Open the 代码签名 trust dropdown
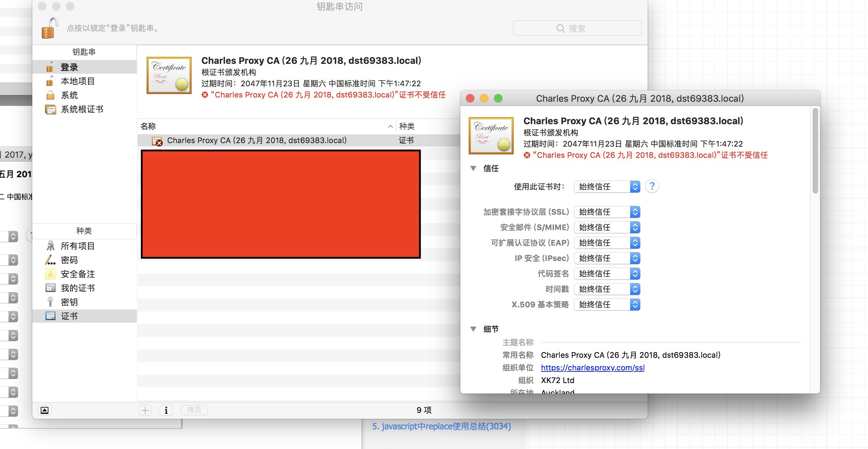The height and width of the screenshot is (449, 868). [607, 274]
